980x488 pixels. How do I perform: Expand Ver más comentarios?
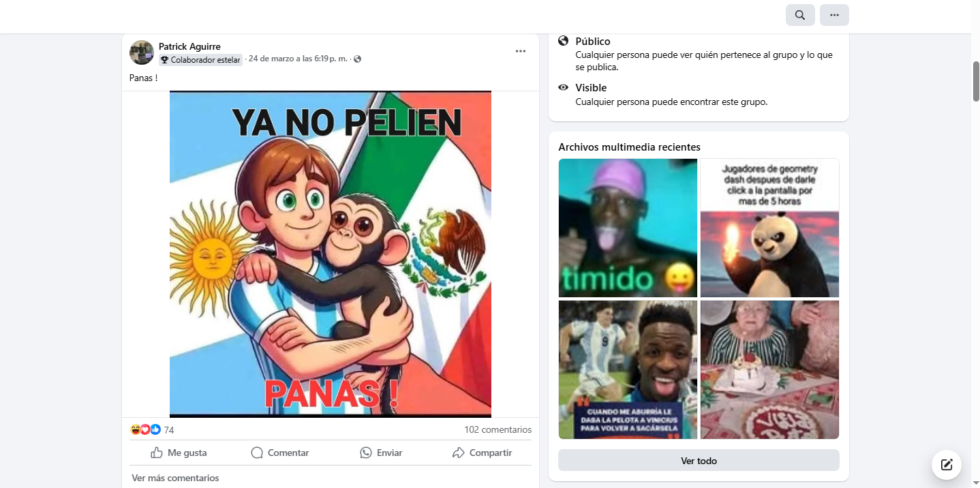pos(175,478)
